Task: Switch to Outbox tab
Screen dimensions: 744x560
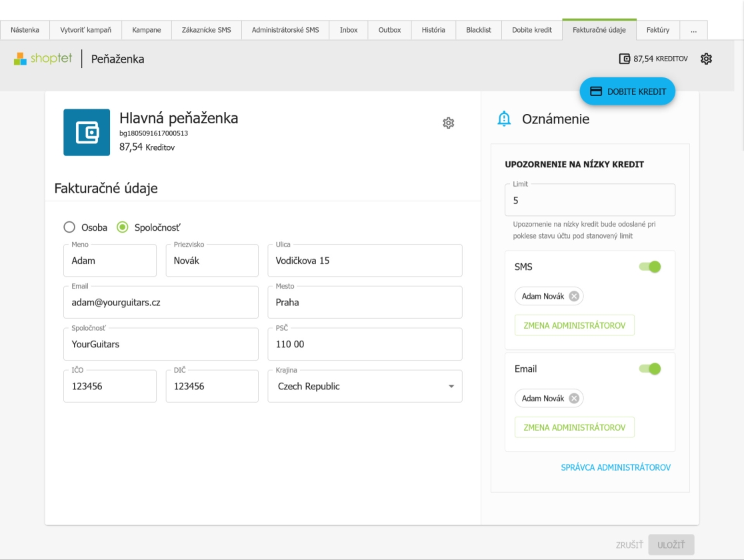Action: point(389,30)
